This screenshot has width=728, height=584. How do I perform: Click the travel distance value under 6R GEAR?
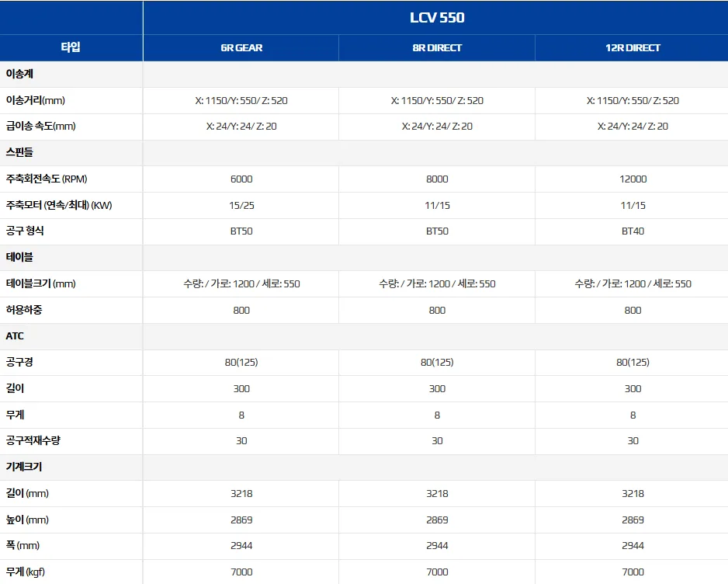pyautogui.click(x=241, y=100)
